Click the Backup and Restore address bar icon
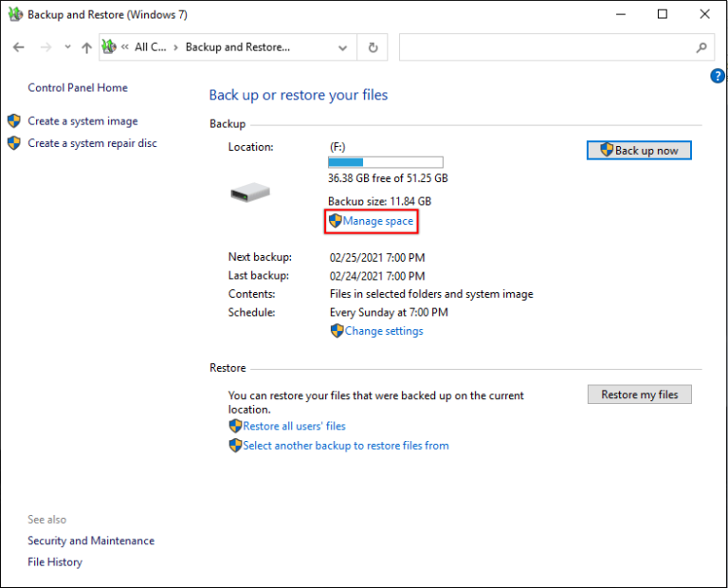 tap(109, 46)
